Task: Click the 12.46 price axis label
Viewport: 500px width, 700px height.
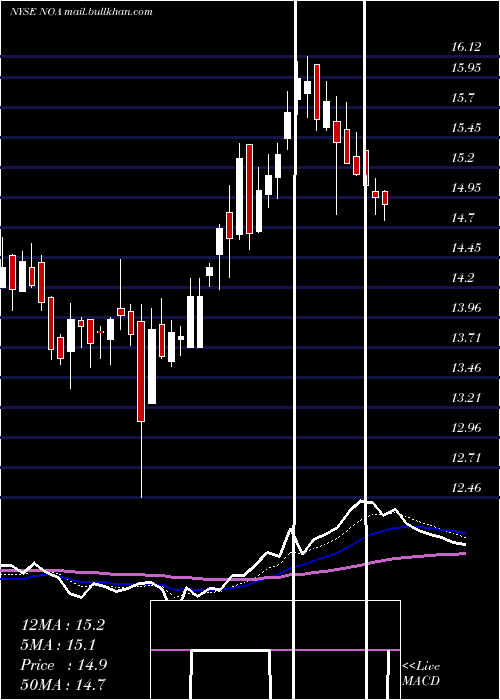Action: pos(466,488)
